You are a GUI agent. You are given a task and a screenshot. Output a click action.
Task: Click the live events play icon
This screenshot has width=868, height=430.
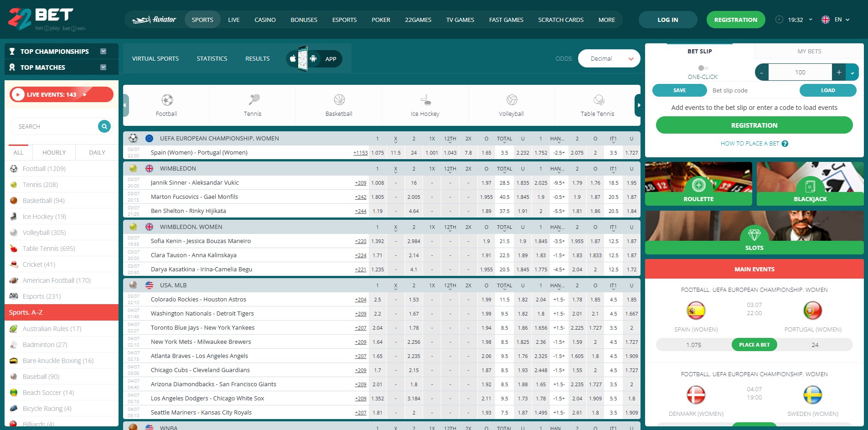click(x=18, y=94)
